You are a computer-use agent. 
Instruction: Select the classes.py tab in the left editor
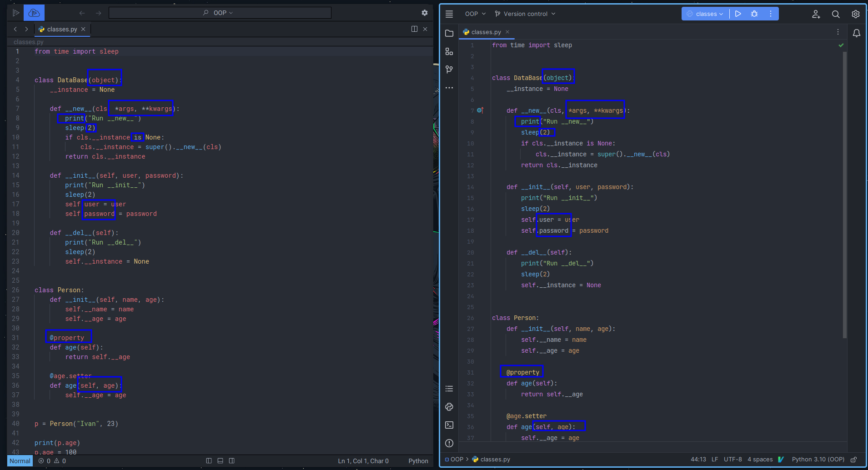61,29
